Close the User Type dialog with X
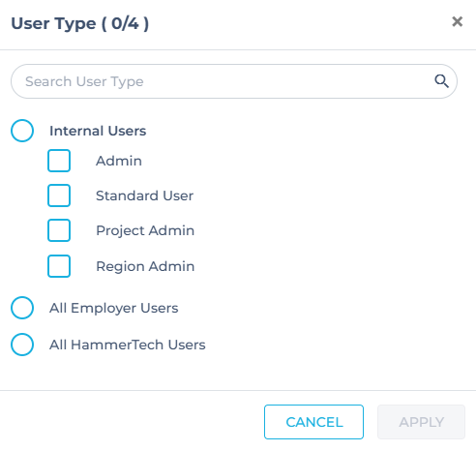Viewport: 476px width, 451px height. click(x=457, y=22)
